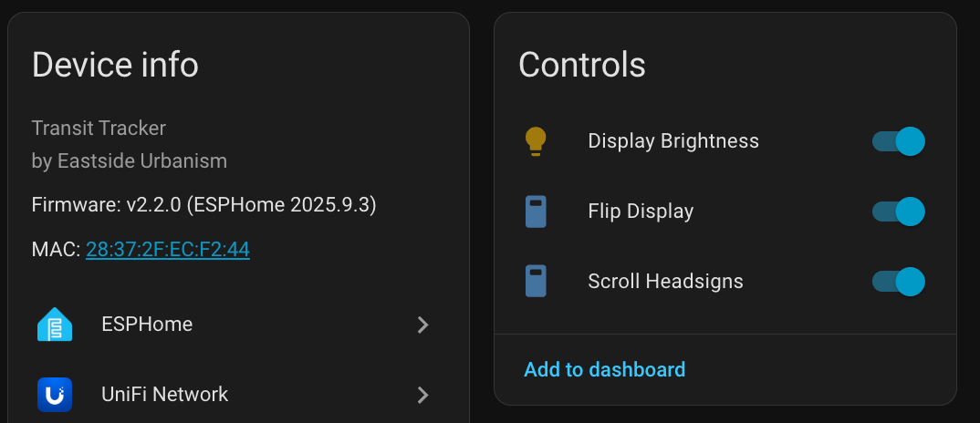Turn off the Display Brightness switch
The height and width of the screenshot is (423, 980).
point(899,141)
